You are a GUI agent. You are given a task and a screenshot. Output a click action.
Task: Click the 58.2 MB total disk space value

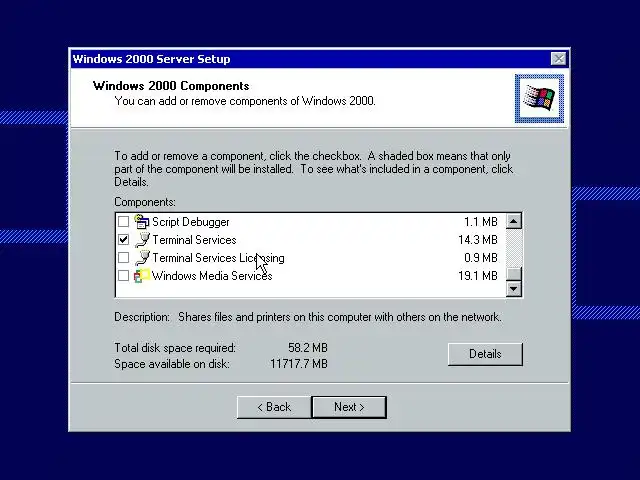click(x=308, y=348)
